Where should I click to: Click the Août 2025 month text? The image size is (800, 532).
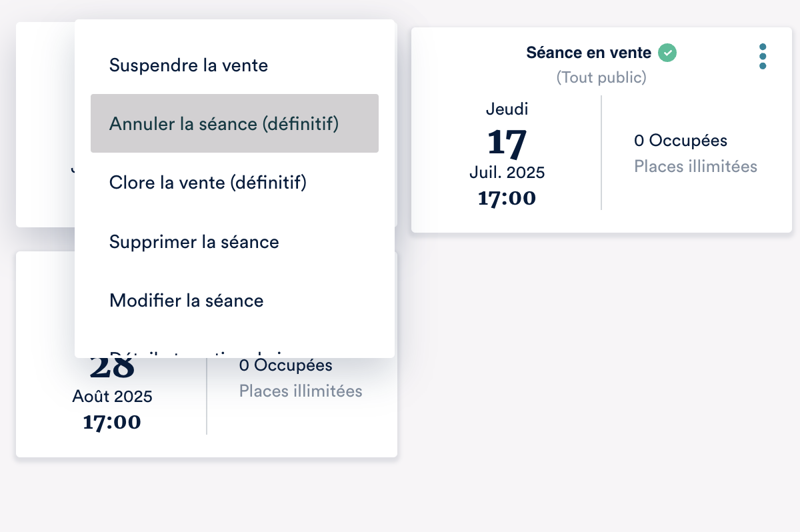click(112, 397)
